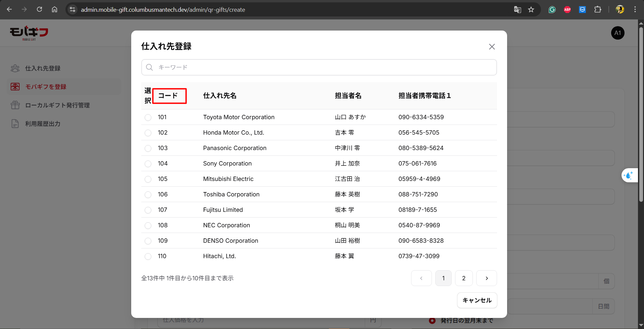Viewport: 644px width, 329px height.
Task: Open Google Translate icon in address bar
Action: [x=517, y=10]
